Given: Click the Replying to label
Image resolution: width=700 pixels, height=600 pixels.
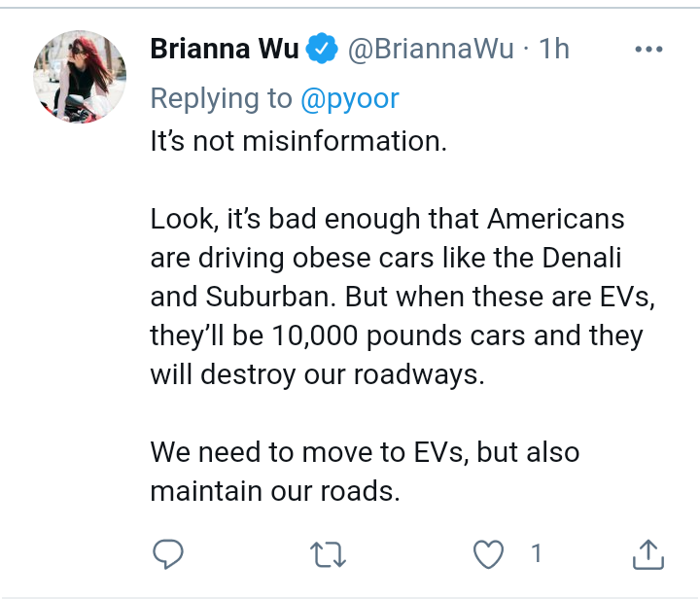Looking at the screenshot, I should [x=222, y=98].
